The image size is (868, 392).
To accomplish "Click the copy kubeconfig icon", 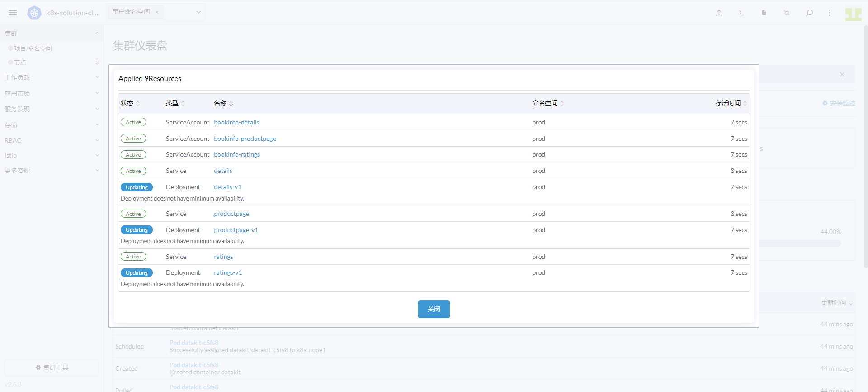I will [787, 13].
